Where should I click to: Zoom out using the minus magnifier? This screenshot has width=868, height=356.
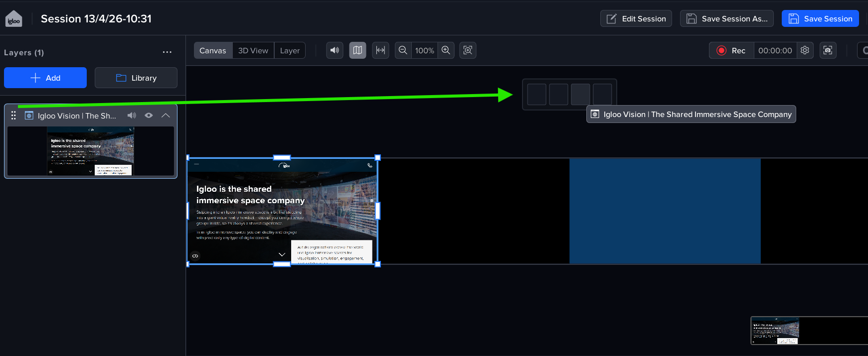point(403,50)
